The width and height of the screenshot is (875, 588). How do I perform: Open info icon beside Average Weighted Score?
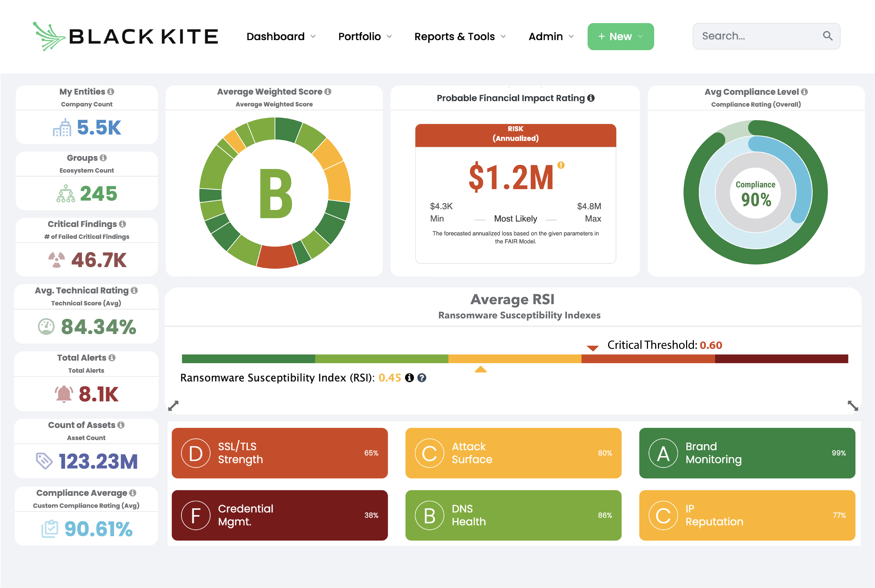[328, 92]
